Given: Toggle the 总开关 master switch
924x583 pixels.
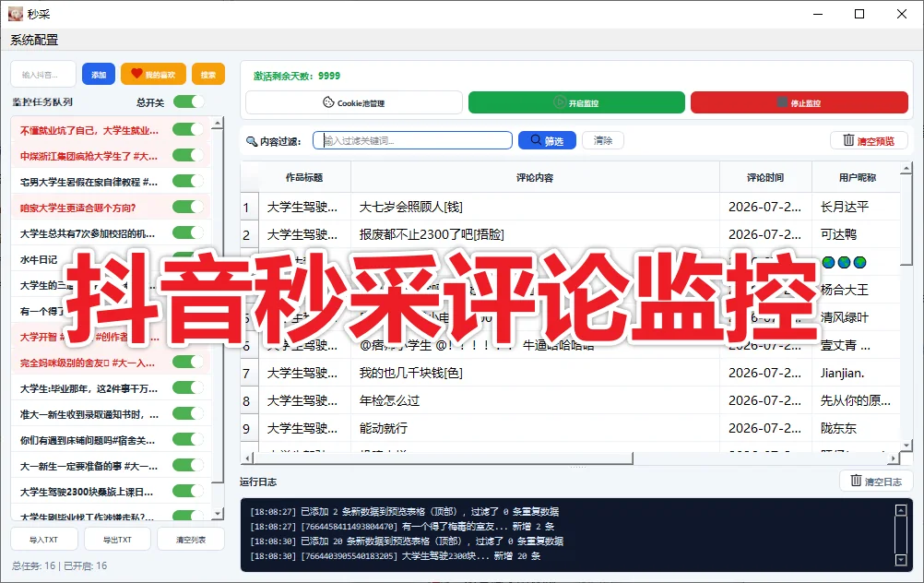Looking at the screenshot, I should pyautogui.click(x=188, y=101).
